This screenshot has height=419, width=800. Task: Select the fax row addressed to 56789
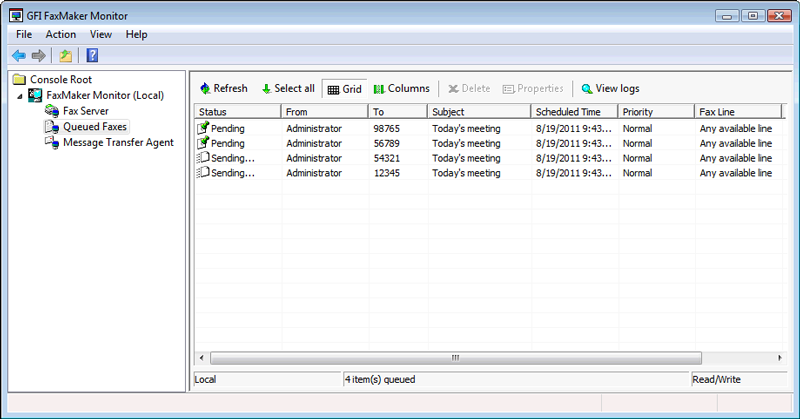489,143
